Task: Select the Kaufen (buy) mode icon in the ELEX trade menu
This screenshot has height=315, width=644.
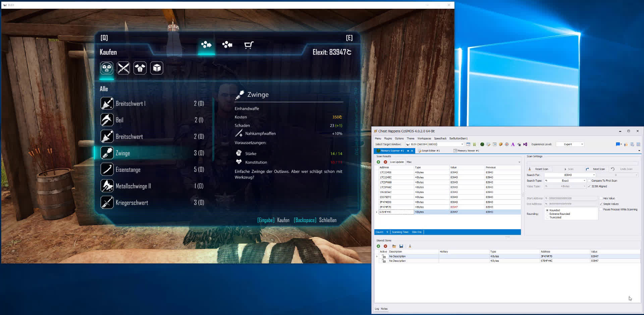Action: point(206,45)
